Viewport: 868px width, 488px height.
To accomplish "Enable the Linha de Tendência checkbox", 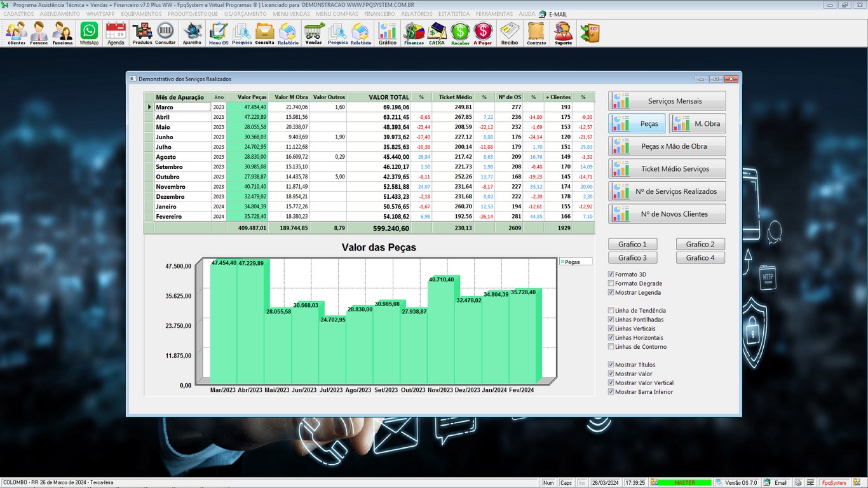I will click(x=611, y=311).
